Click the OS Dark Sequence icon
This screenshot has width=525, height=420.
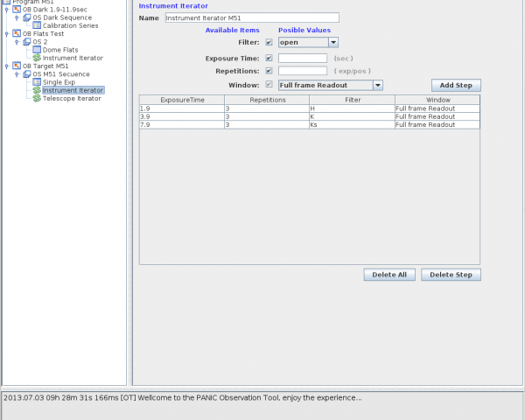pos(27,17)
